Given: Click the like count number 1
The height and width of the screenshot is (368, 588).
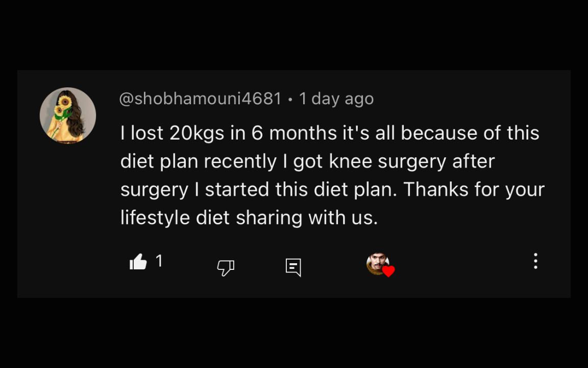Looking at the screenshot, I should pos(159,261).
